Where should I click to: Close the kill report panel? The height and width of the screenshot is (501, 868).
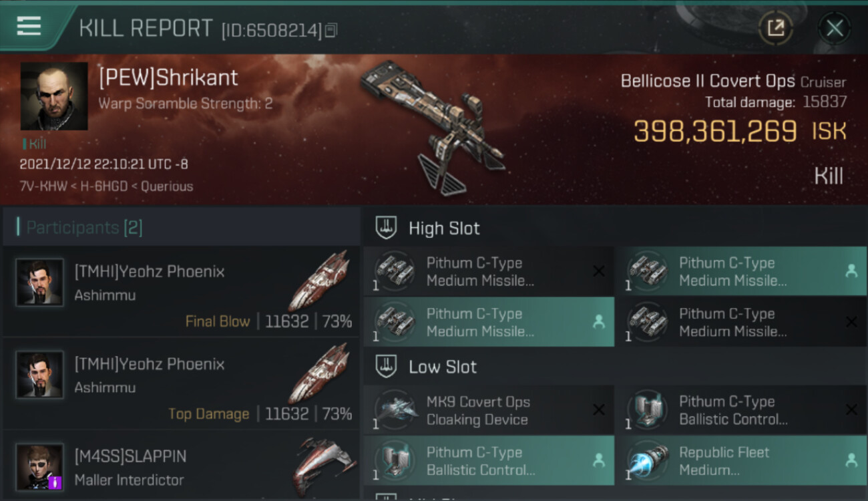coord(835,28)
